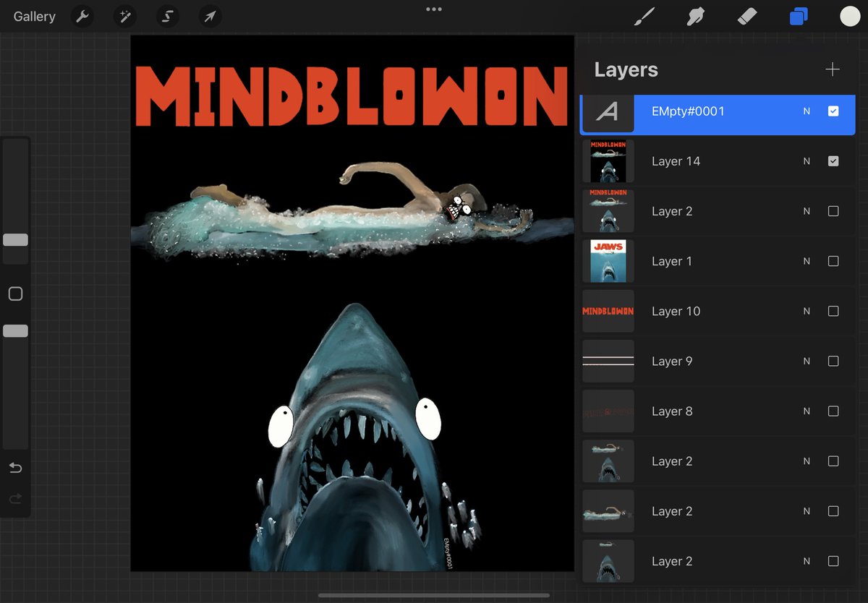Select the Eraser tool

[746, 16]
